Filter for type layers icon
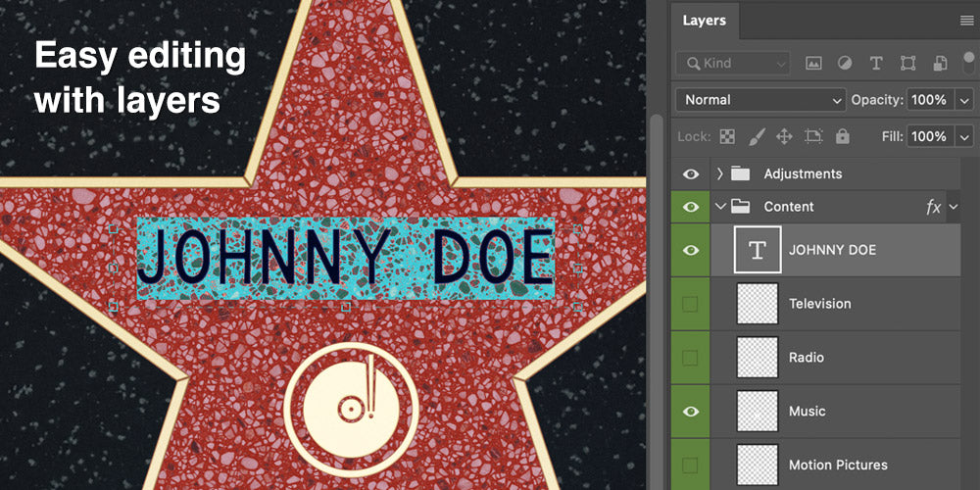This screenshot has height=490, width=980. coord(876,63)
